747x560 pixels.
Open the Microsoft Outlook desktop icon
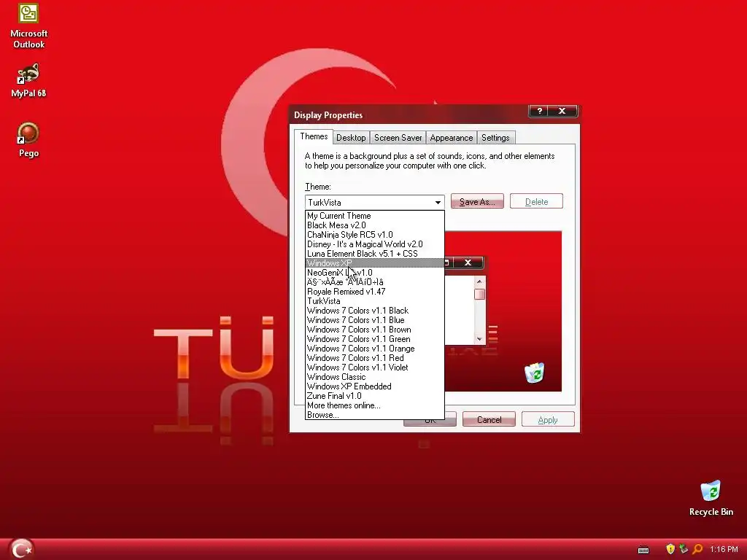click(x=28, y=26)
